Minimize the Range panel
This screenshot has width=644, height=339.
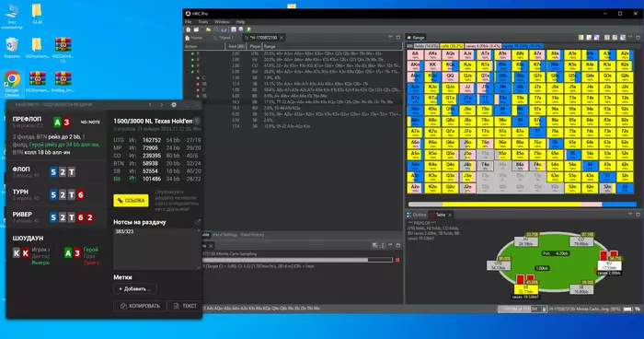(x=631, y=38)
